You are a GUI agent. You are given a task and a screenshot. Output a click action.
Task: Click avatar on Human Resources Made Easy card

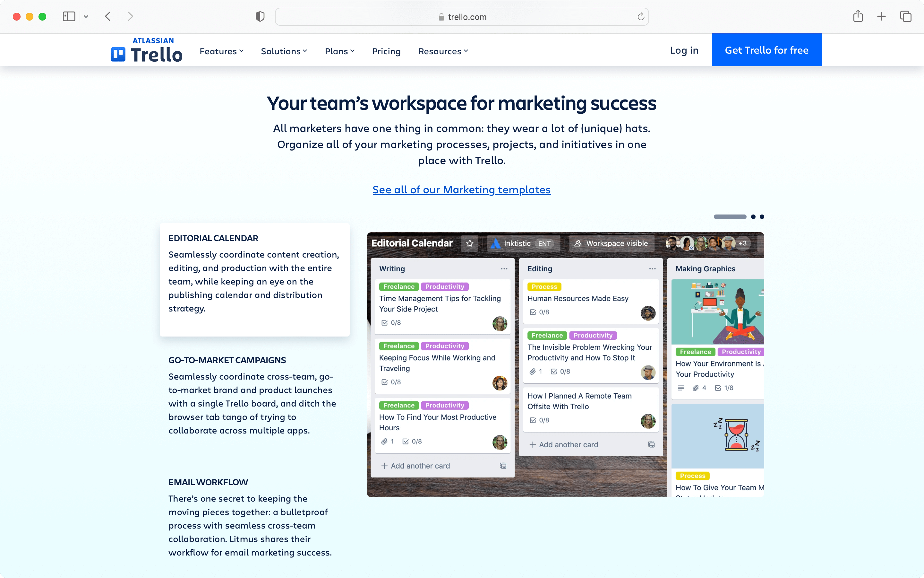648,313
